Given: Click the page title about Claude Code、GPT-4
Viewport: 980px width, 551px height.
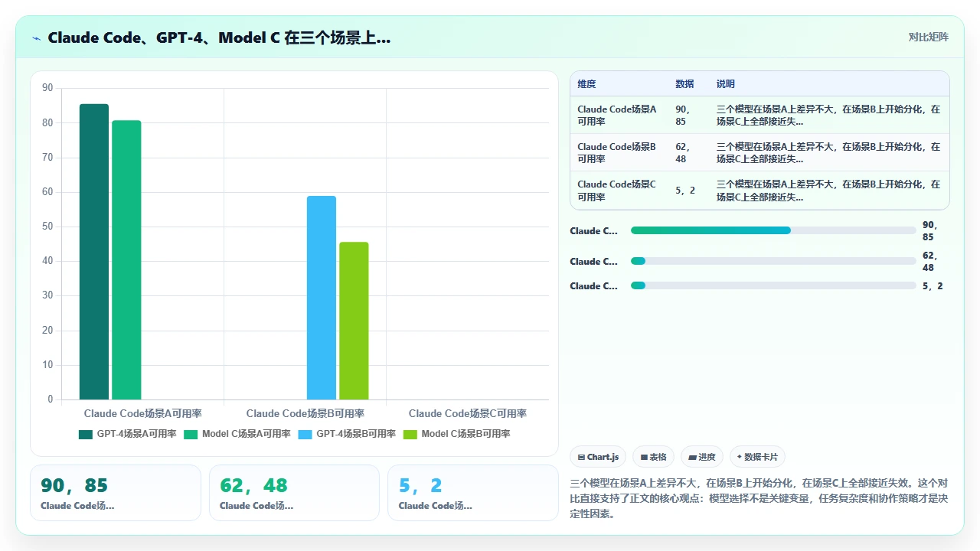Looking at the screenshot, I should (x=219, y=37).
